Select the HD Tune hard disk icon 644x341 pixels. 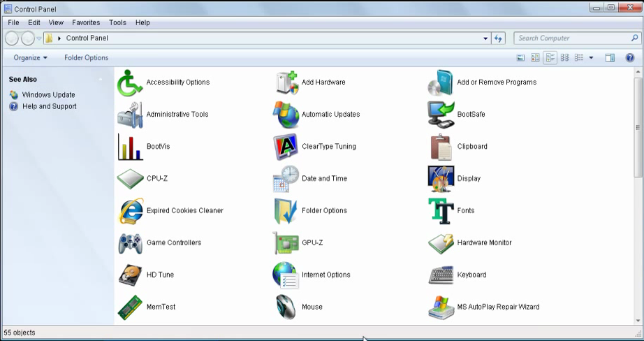130,275
